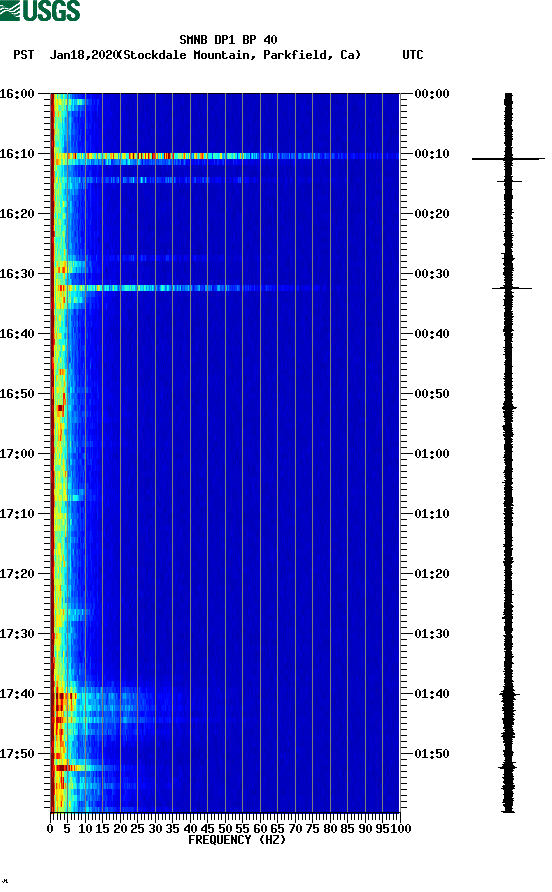Click the 'FREQUENCY (HZ)' axis title
The image size is (552, 892).
(237, 840)
